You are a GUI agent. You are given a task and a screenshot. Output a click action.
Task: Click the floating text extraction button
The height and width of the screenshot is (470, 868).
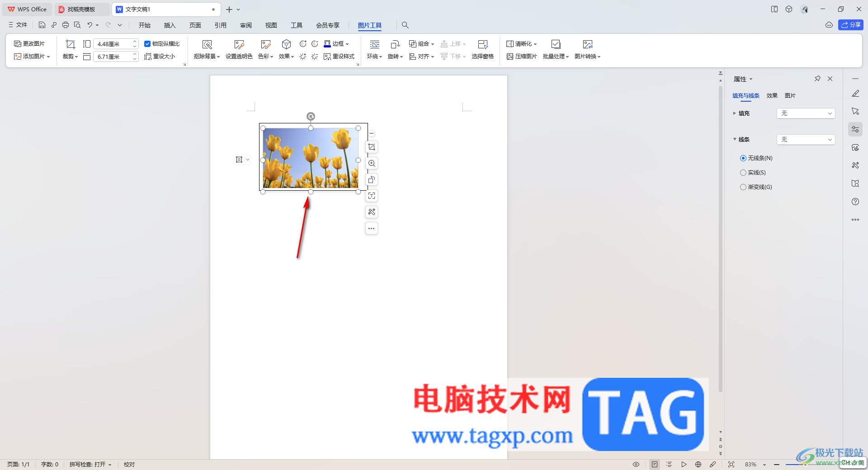coord(372,196)
